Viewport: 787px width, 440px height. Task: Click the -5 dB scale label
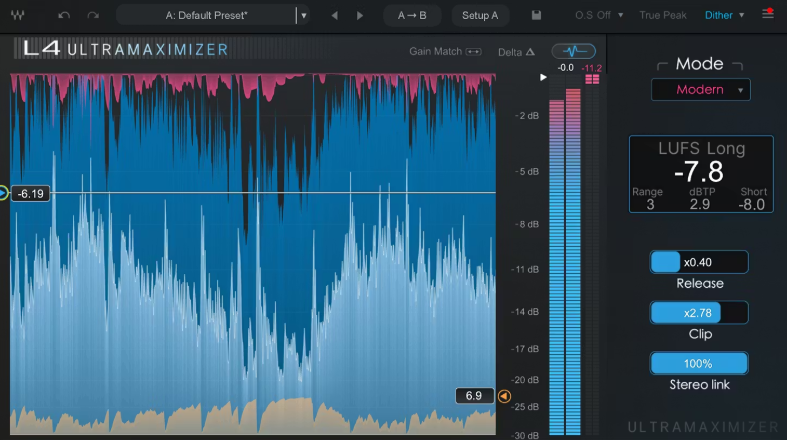[x=527, y=172]
